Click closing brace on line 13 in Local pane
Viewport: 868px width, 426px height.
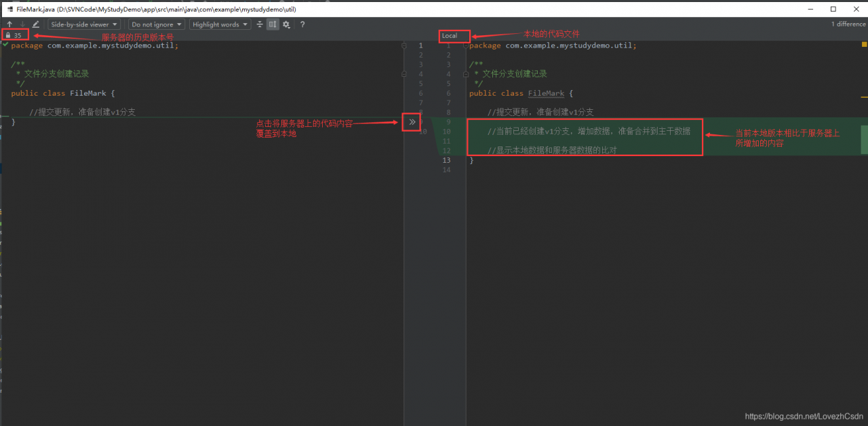point(471,160)
